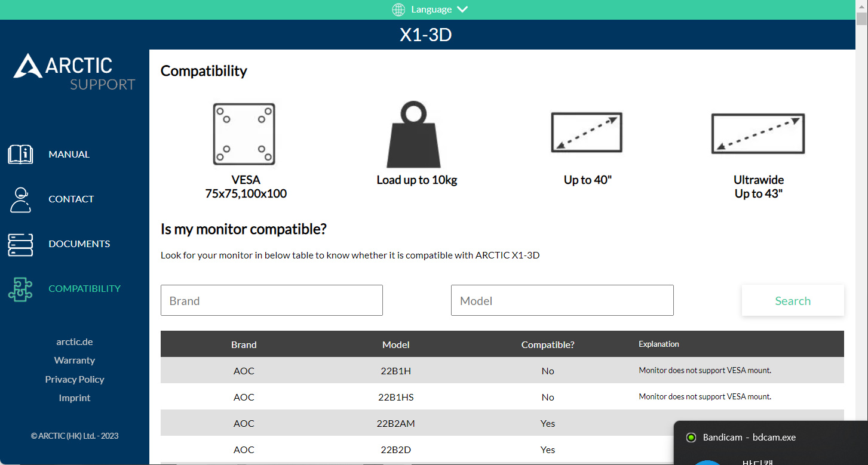Click the 22B1HS row VESA explanation text
868x465 pixels.
pyautogui.click(x=705, y=396)
